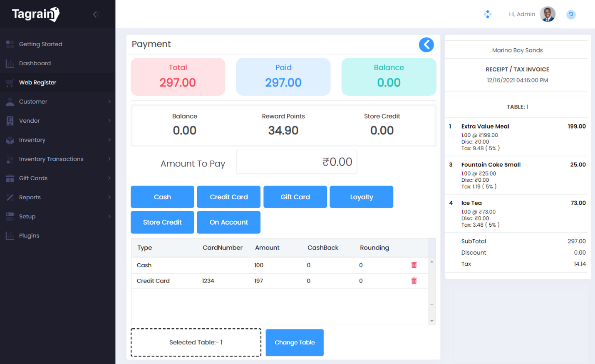
Task: Expand the Inventory submenu
Action: coord(32,140)
